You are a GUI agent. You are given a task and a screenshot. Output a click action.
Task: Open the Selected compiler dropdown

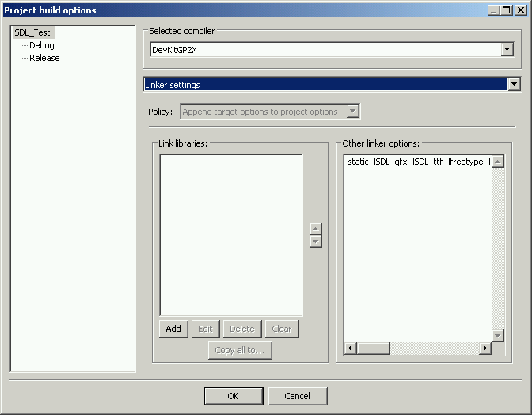point(507,50)
